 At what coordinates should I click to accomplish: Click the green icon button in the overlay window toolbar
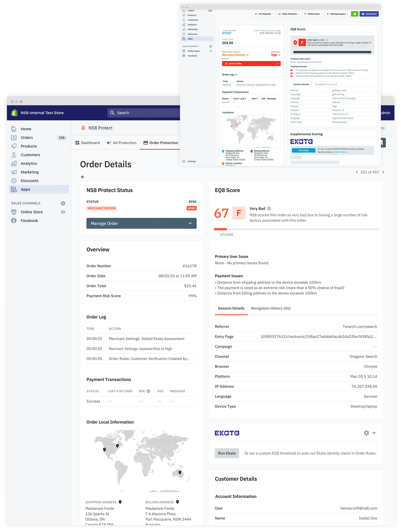[355, 14]
